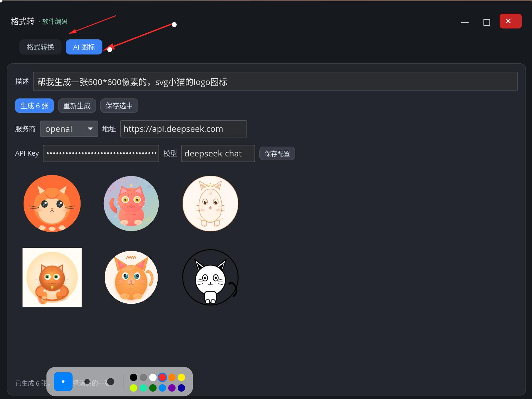Pick the white color swatch
Viewport: 532px width, 399px height.
point(153,378)
